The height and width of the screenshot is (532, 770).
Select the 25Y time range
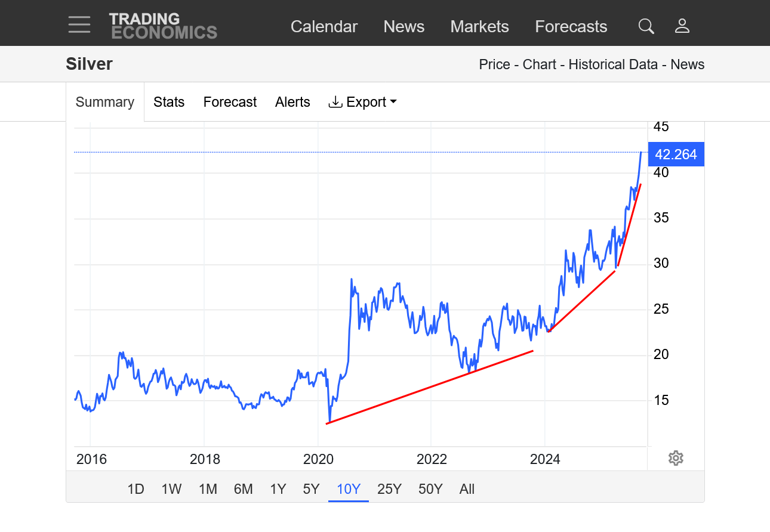pos(389,489)
